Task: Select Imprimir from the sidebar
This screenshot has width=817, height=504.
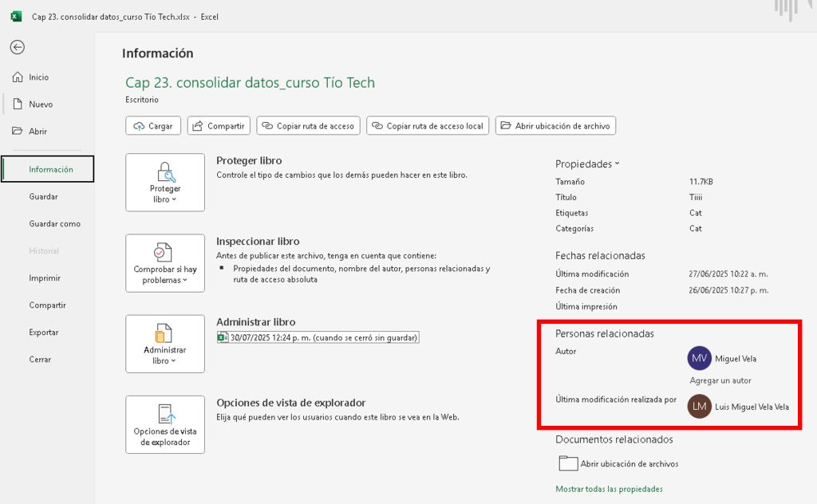Action: point(45,278)
